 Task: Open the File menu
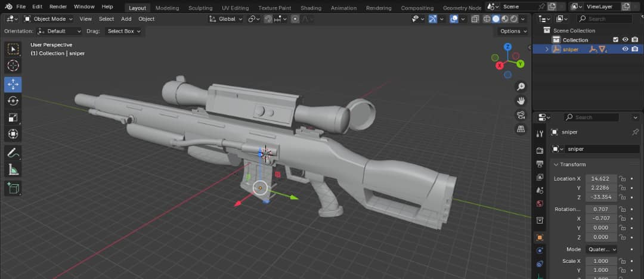[x=21, y=7]
